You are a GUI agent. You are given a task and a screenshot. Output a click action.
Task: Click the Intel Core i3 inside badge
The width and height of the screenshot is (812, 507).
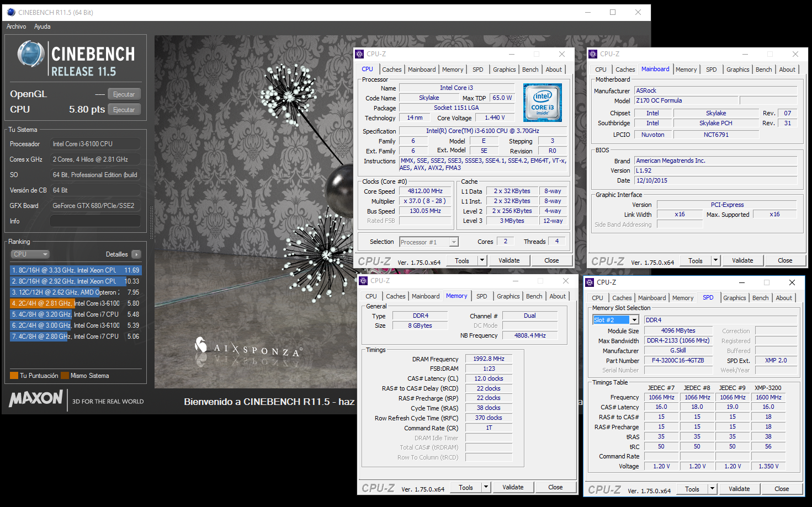pyautogui.click(x=543, y=103)
